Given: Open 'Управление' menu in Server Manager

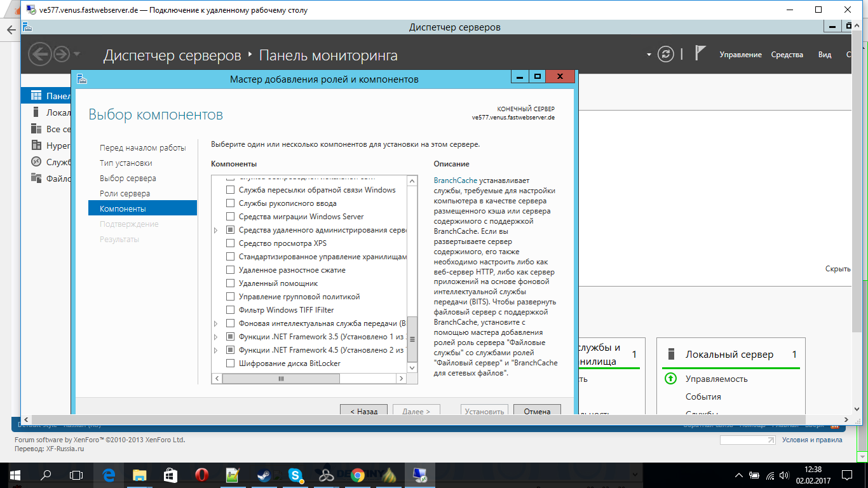Looking at the screenshot, I should pyautogui.click(x=740, y=55).
